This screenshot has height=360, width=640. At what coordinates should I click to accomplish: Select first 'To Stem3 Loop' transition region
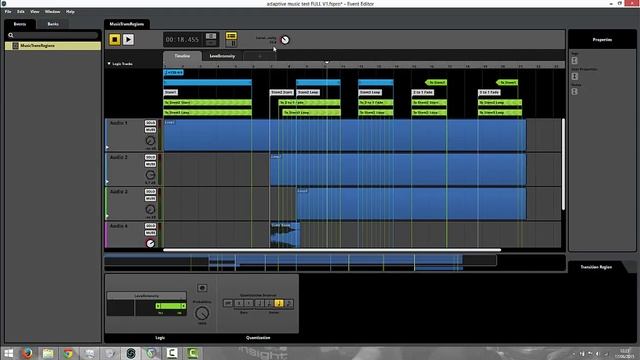click(207, 112)
